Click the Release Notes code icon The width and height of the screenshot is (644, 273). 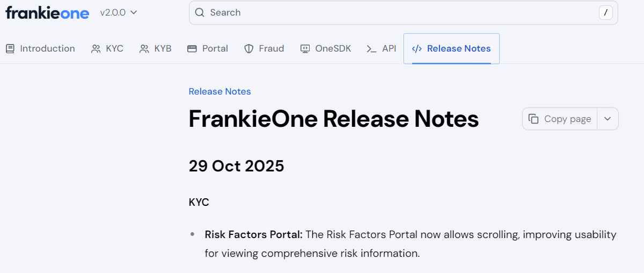click(x=416, y=49)
